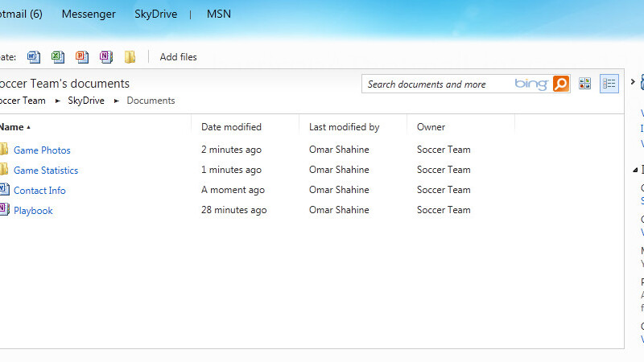Create a new OneNote notebook
644x362 pixels.
point(105,57)
